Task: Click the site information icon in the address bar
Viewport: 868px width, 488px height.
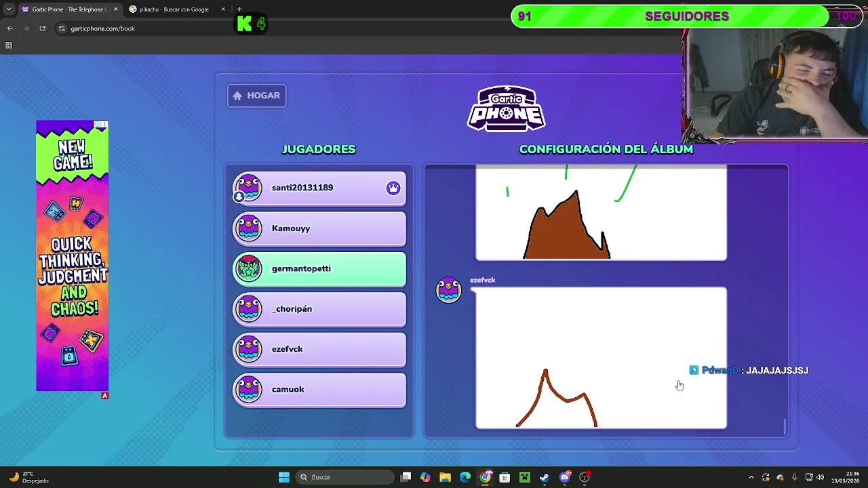Action: coord(62,28)
